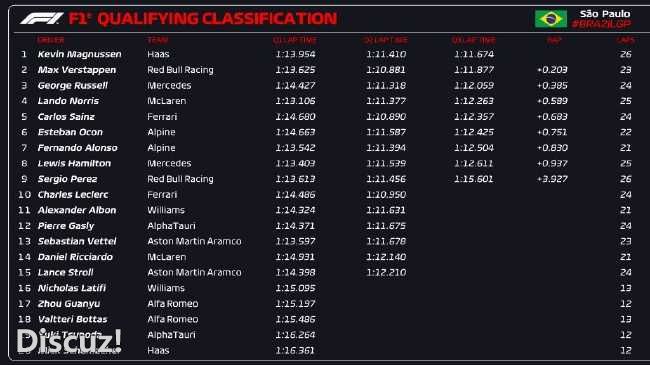The image size is (650, 365).
Task: Click the São Paulo location label
Action: (605, 14)
